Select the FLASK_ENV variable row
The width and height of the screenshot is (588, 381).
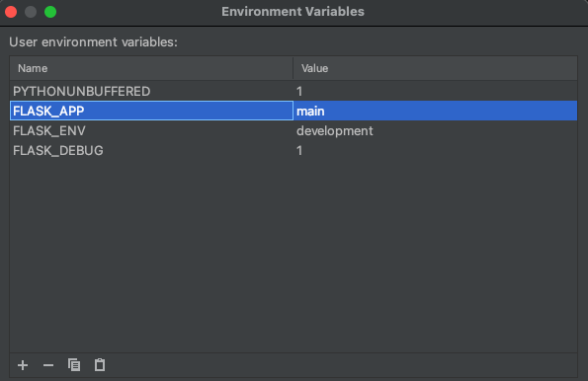pyautogui.click(x=294, y=130)
